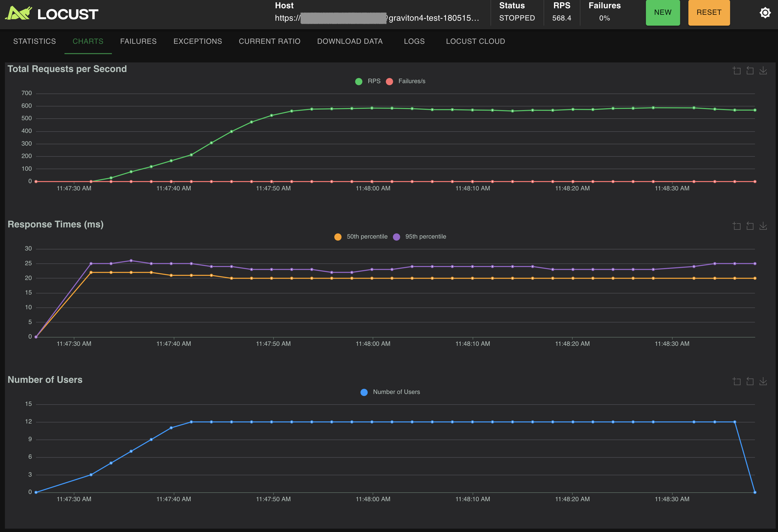This screenshot has height=532, width=778.
Task: Hide the 95th percentile series
Action: click(x=420, y=236)
